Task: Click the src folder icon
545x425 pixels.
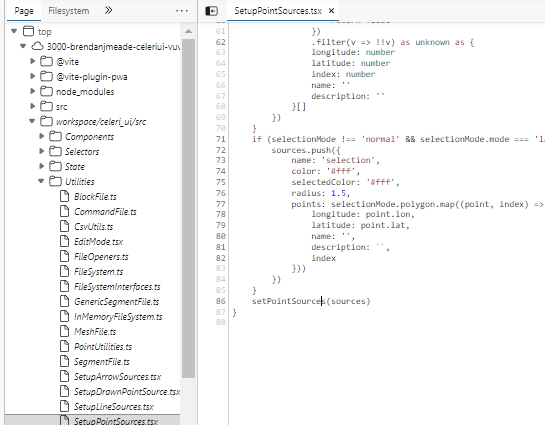Action: tap(46, 106)
